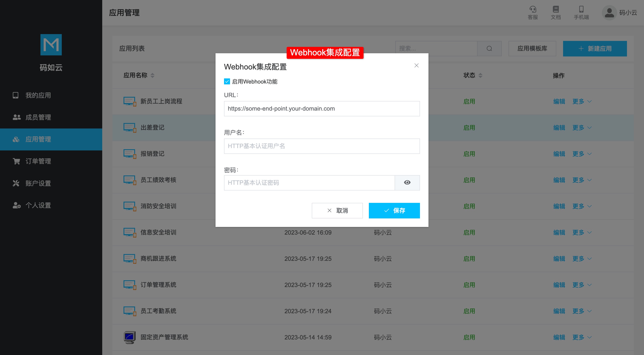Click 编辑 link for 员工考勤系统

559,311
